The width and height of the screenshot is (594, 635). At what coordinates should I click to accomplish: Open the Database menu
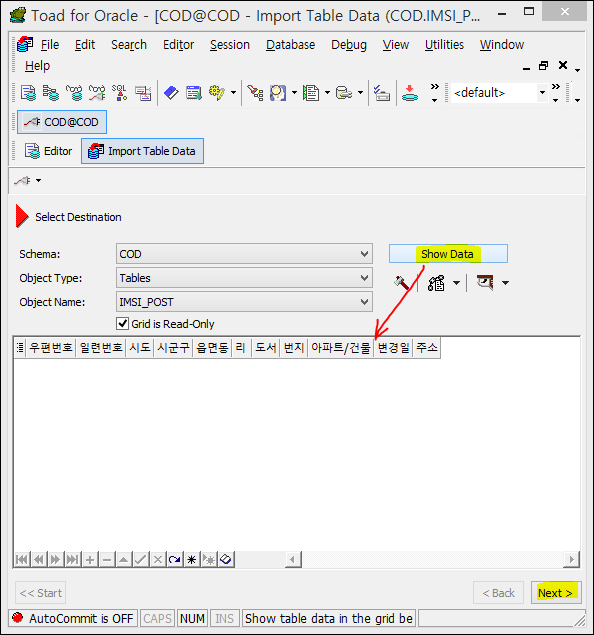pos(290,45)
